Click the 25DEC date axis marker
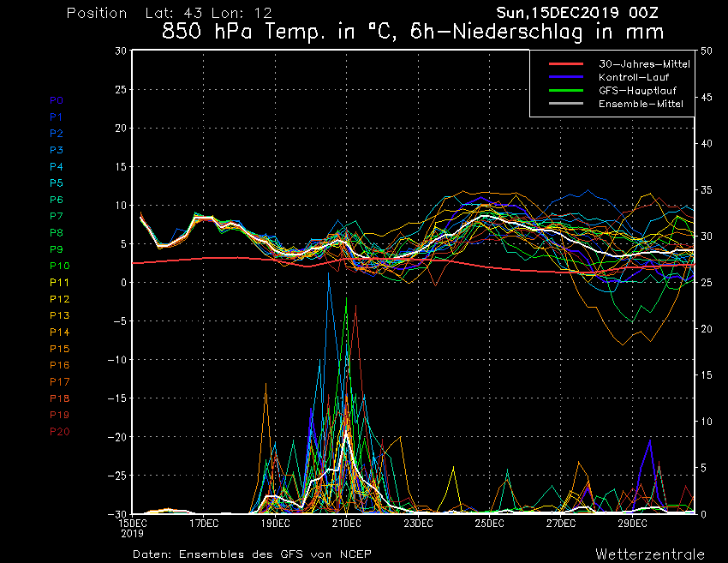The width and height of the screenshot is (728, 563). coord(489,523)
